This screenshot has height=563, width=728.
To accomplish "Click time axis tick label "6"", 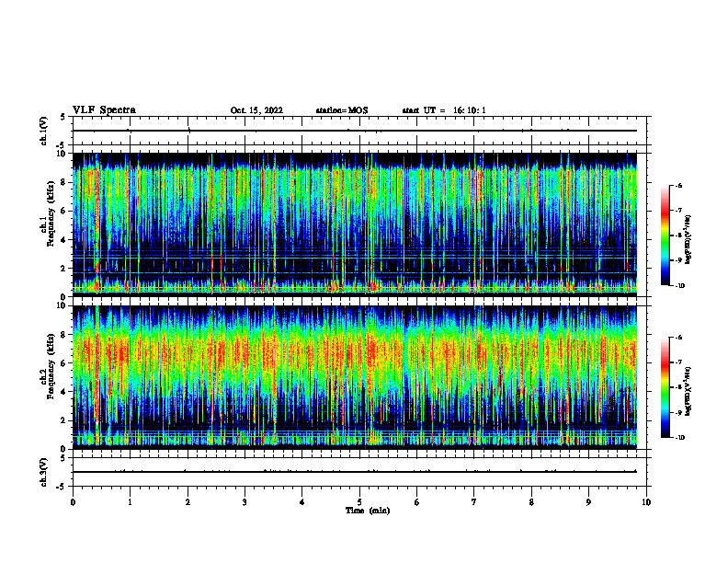I will (417, 502).
